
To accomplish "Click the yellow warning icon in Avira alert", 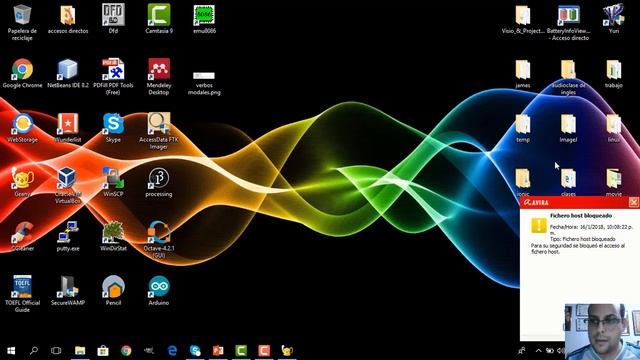I will 539,225.
